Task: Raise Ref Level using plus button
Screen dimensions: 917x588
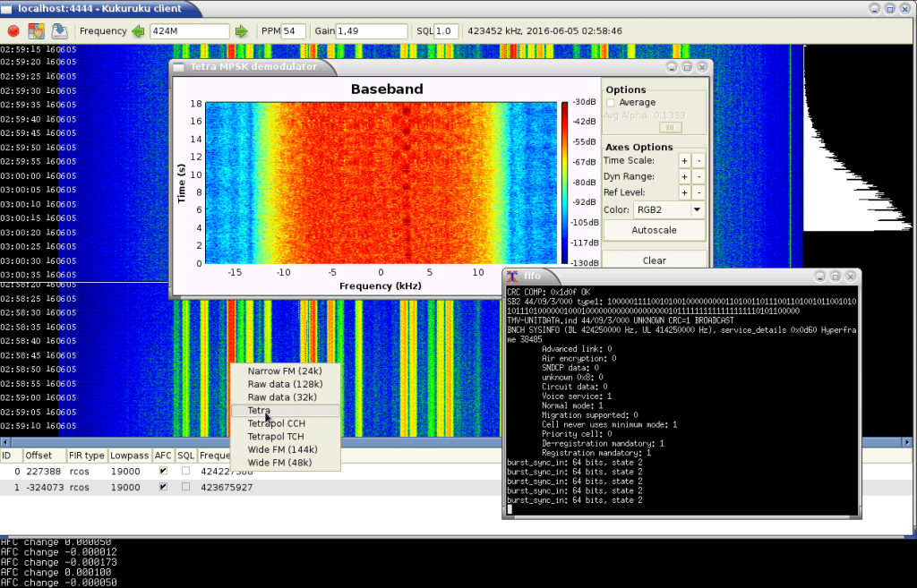Action: click(x=684, y=192)
